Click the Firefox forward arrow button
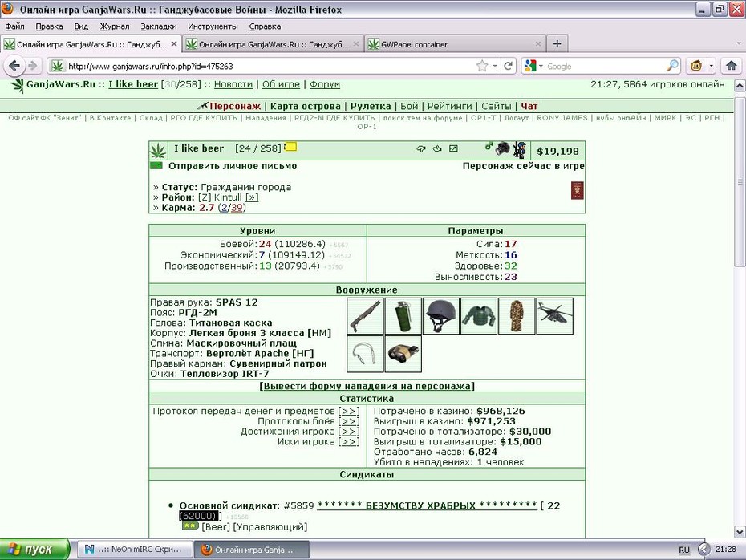Viewport: 746px width, 560px height. point(32,66)
